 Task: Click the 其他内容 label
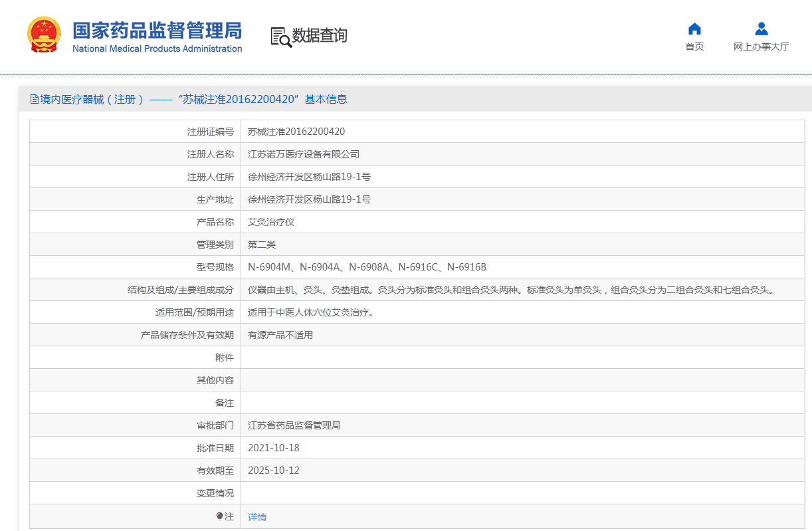click(215, 380)
